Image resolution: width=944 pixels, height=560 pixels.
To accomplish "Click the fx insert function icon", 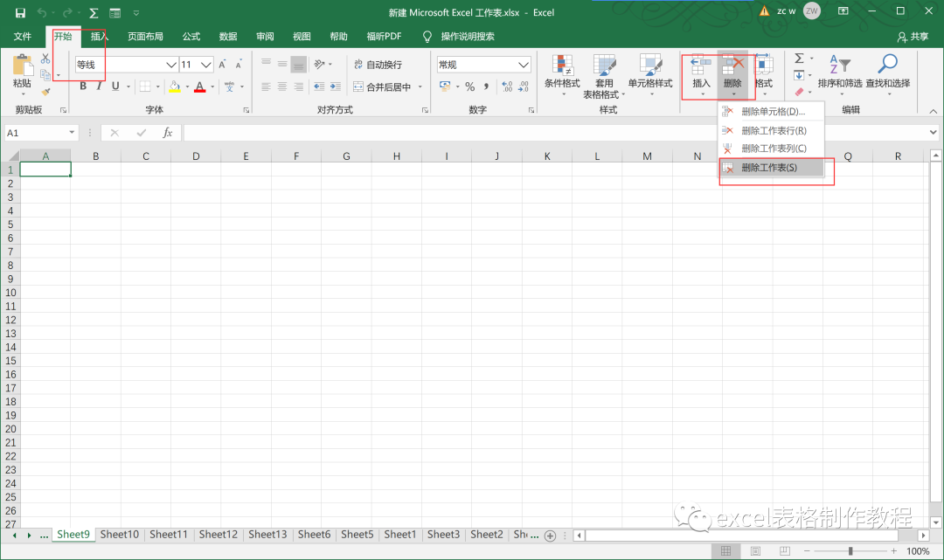I will point(167,132).
